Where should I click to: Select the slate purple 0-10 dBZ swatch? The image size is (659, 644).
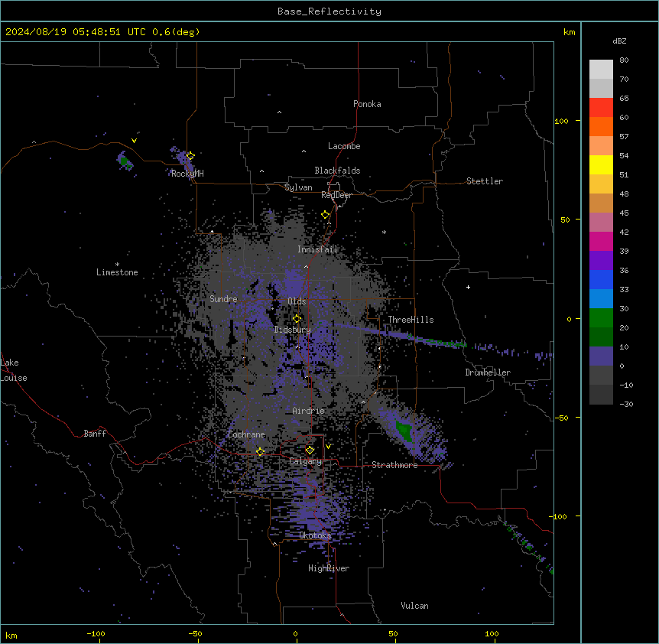[x=601, y=356]
